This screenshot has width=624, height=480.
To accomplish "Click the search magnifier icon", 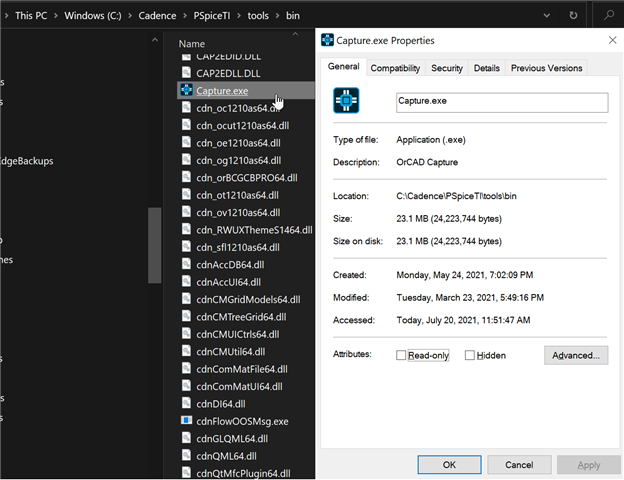I will 609,16.
